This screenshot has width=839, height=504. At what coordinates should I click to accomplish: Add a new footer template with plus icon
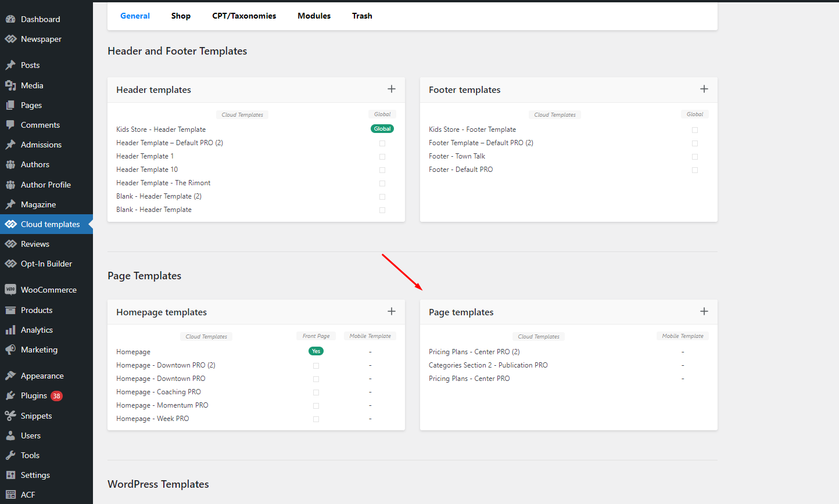pos(704,89)
